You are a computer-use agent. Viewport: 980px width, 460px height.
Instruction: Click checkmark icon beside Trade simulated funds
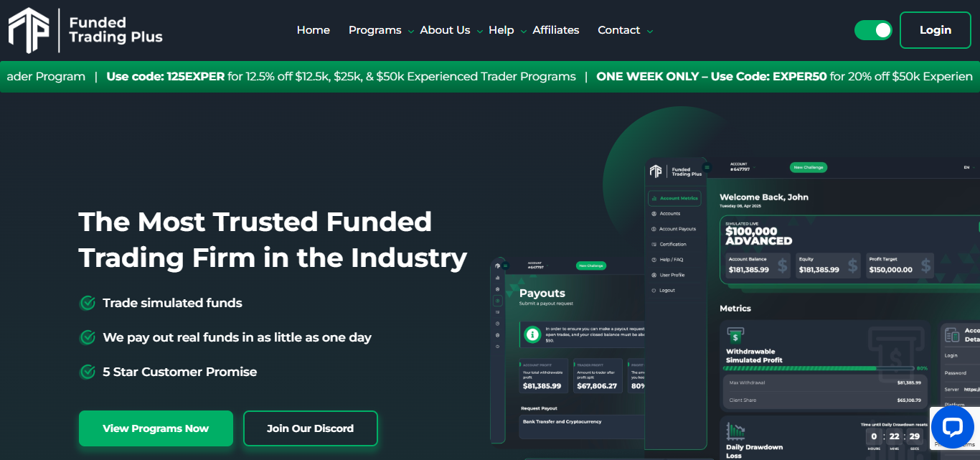88,303
